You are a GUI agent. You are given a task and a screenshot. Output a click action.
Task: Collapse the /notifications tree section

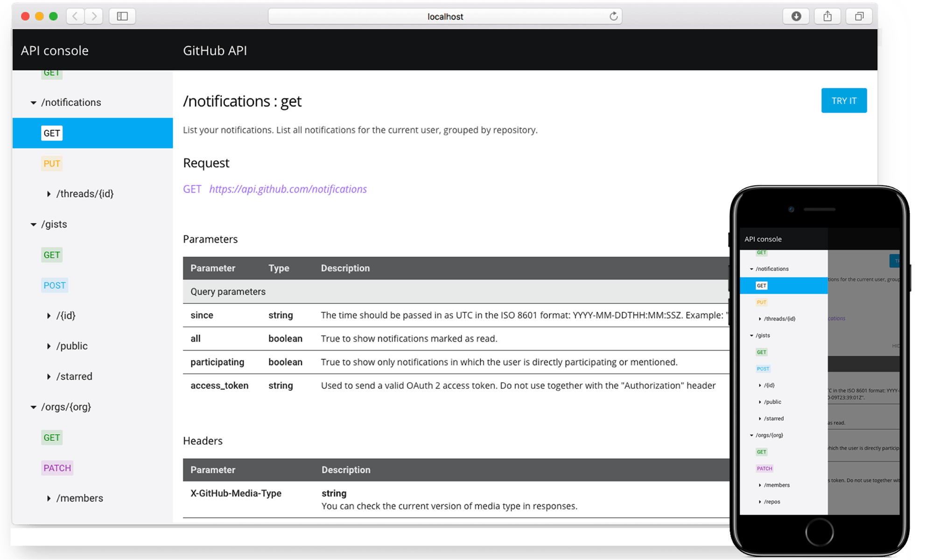[34, 103]
